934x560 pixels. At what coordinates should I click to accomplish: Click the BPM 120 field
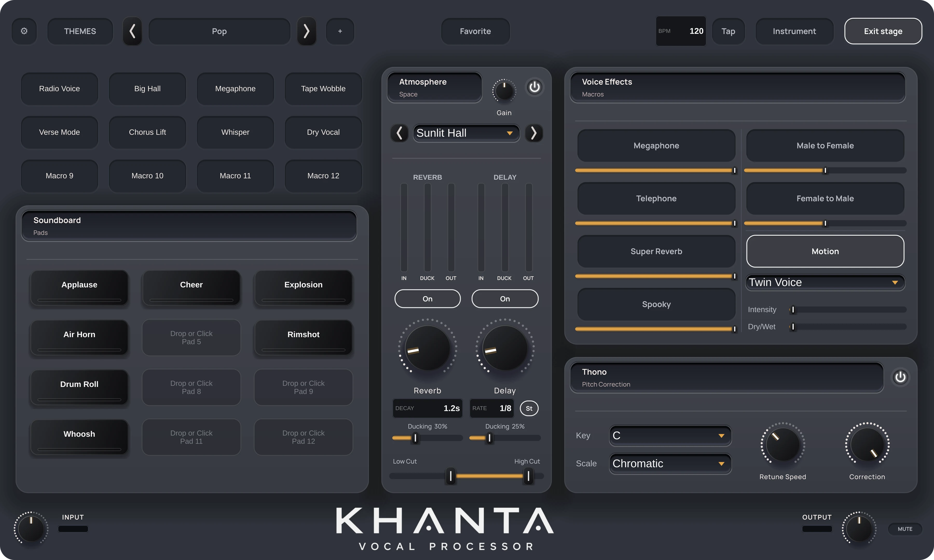pyautogui.click(x=681, y=31)
